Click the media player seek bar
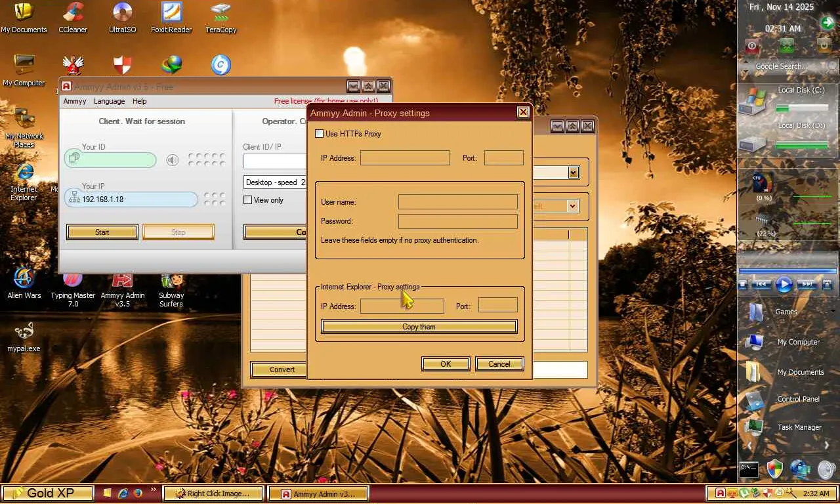840x504 pixels. pos(787,270)
